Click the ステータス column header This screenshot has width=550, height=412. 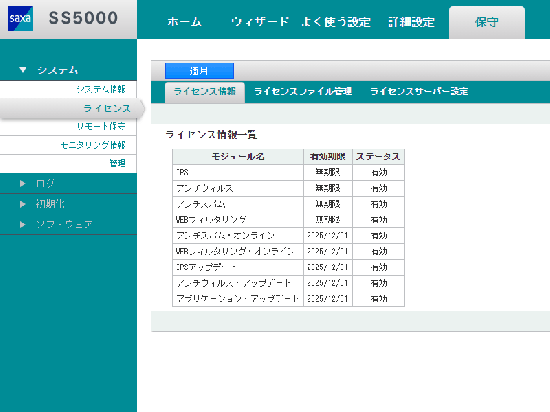pos(378,156)
